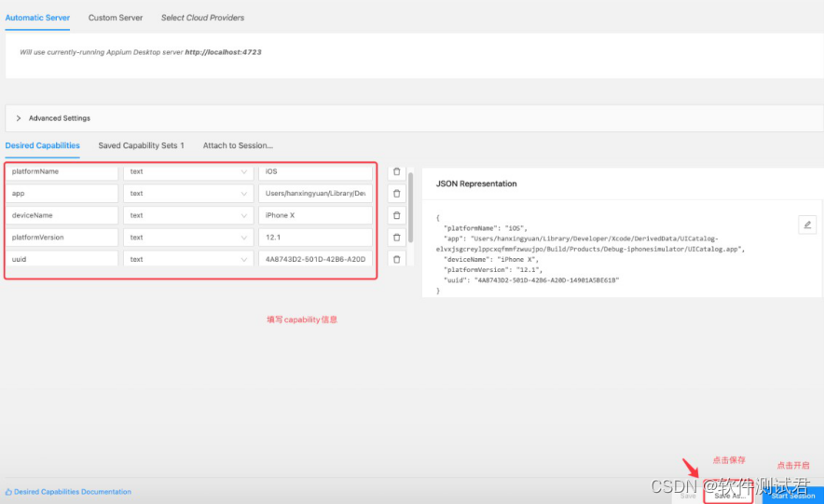Switch to the Custom Server tab
This screenshot has height=504, width=825.
pos(116,18)
